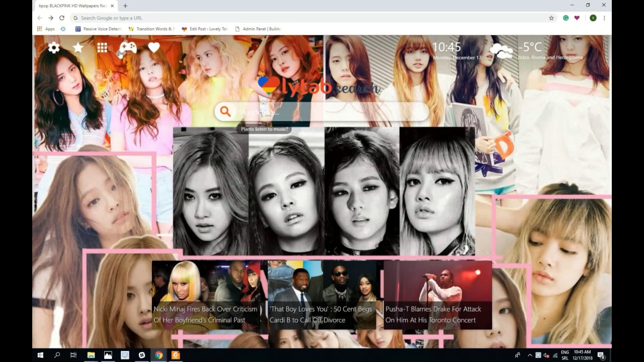
Task: Open the Apps bookmarks shortcut
Action: [46, 29]
